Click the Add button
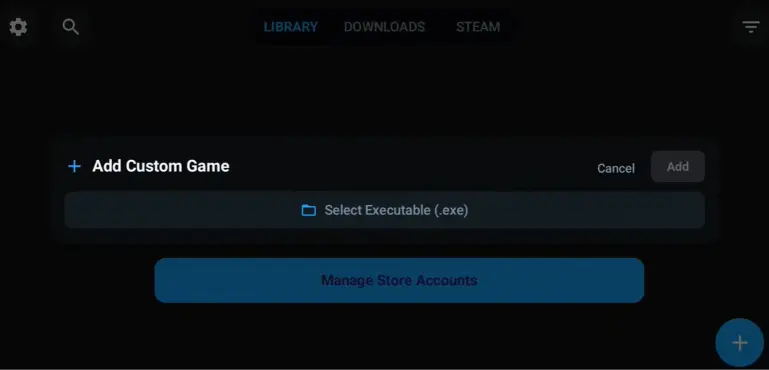769x370 pixels. click(x=678, y=167)
